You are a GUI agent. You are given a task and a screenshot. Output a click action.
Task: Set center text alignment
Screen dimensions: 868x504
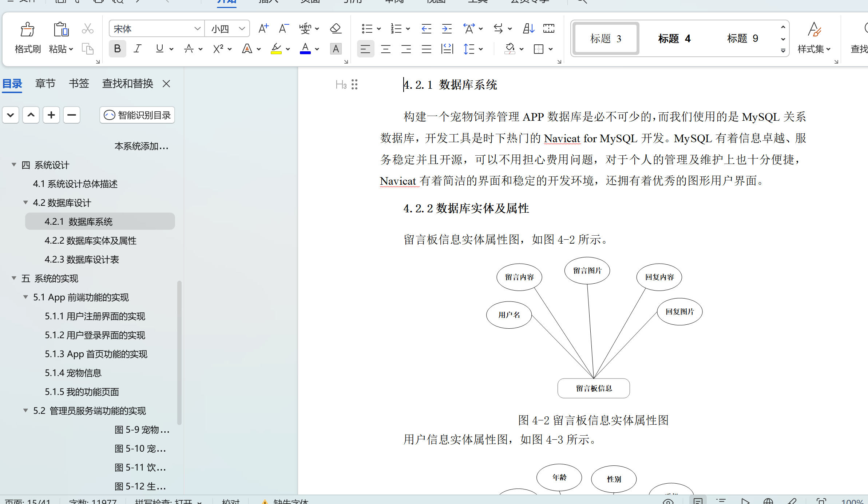point(386,49)
